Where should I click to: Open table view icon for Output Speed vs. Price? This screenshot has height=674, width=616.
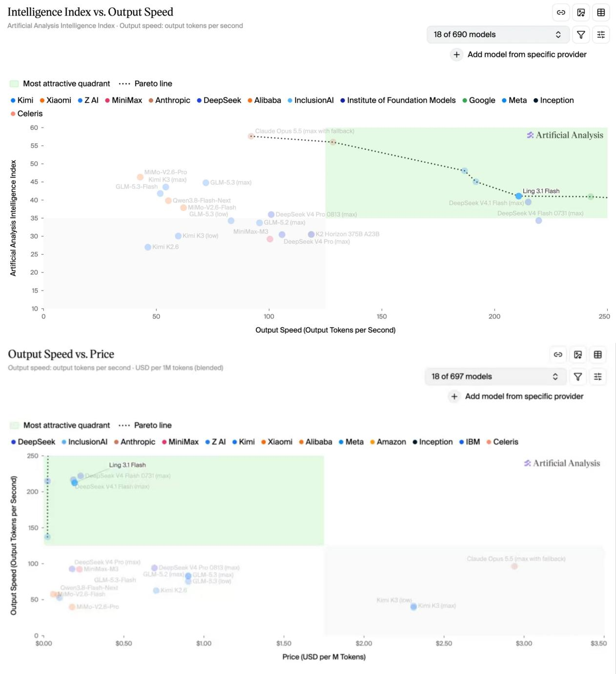click(598, 355)
